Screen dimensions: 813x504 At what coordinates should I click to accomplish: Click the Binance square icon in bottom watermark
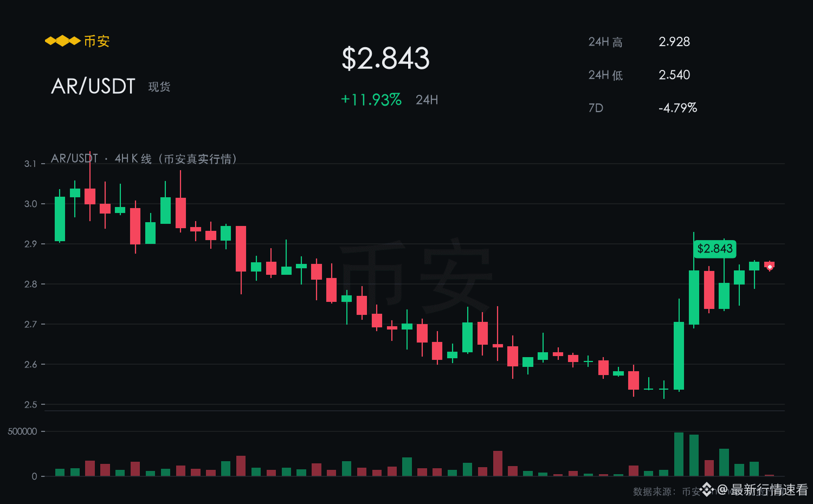pyautogui.click(x=706, y=490)
